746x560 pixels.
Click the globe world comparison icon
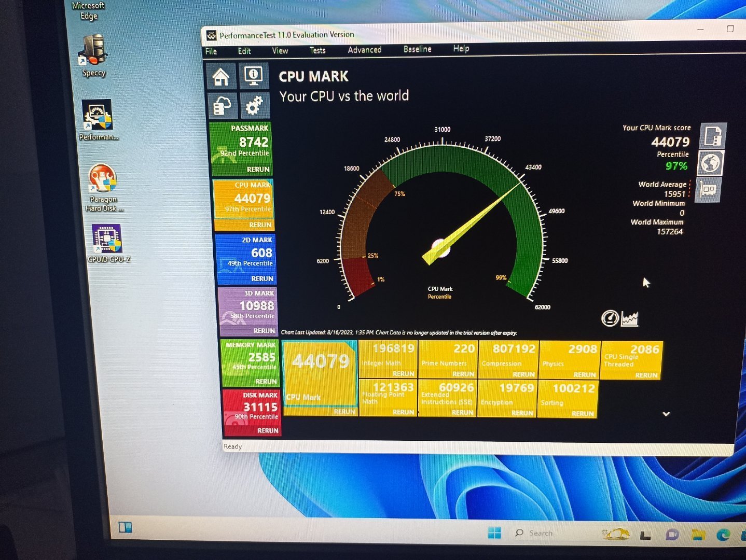point(710,163)
